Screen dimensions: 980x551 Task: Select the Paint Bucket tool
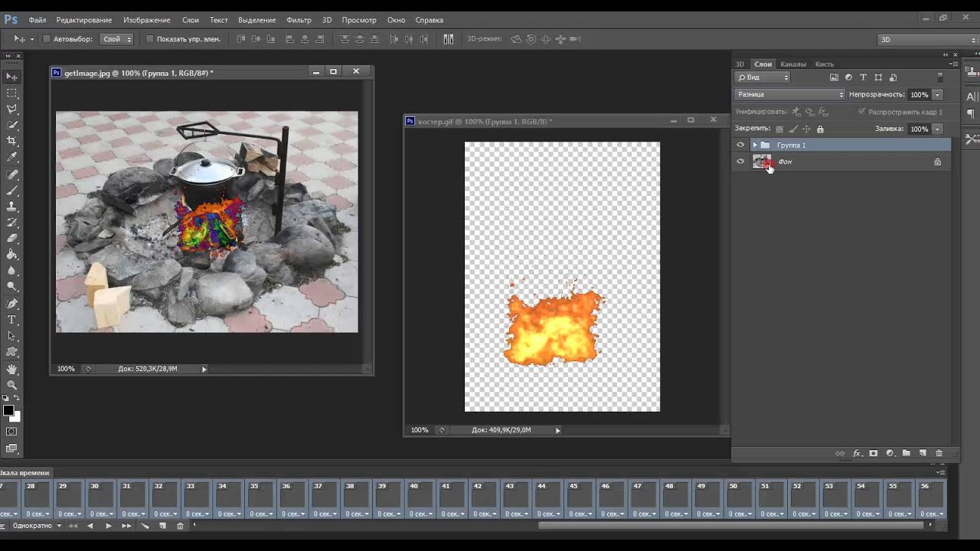click(x=11, y=254)
